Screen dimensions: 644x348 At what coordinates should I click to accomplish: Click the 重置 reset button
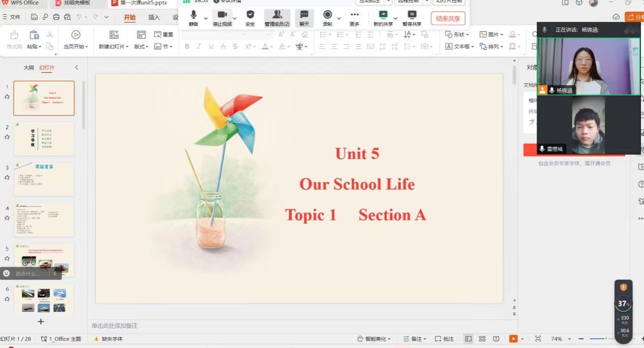tap(164, 35)
